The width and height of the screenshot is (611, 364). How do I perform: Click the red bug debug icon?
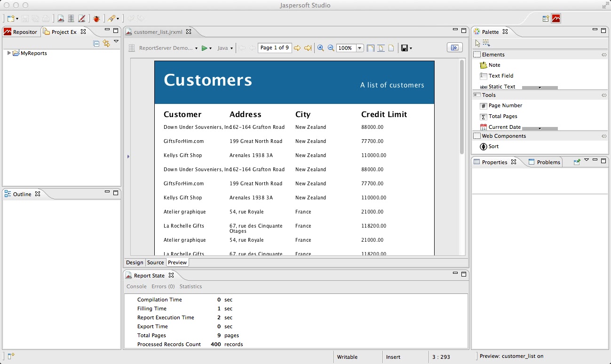(x=96, y=19)
